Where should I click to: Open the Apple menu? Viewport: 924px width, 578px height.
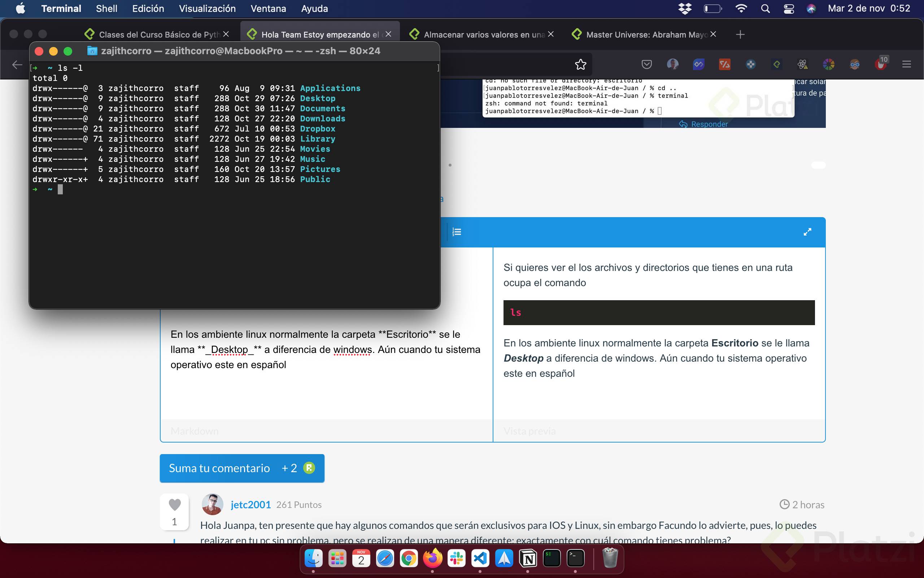21,8
